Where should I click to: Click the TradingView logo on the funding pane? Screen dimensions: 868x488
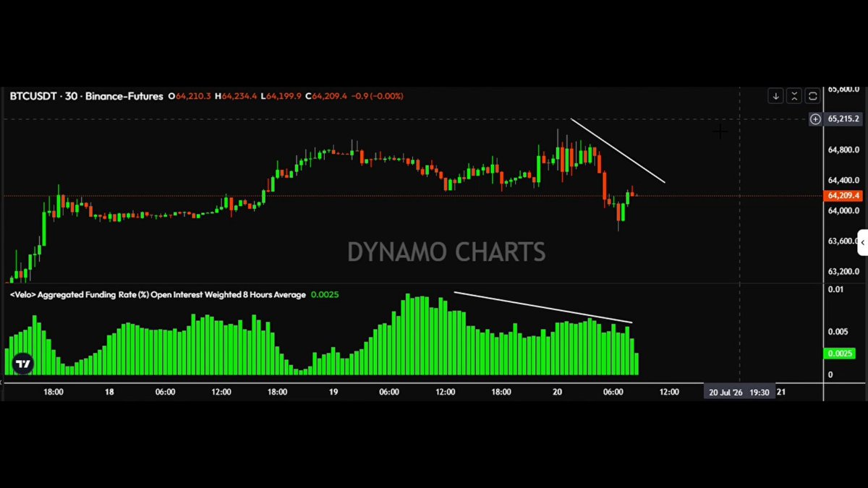[x=23, y=364]
